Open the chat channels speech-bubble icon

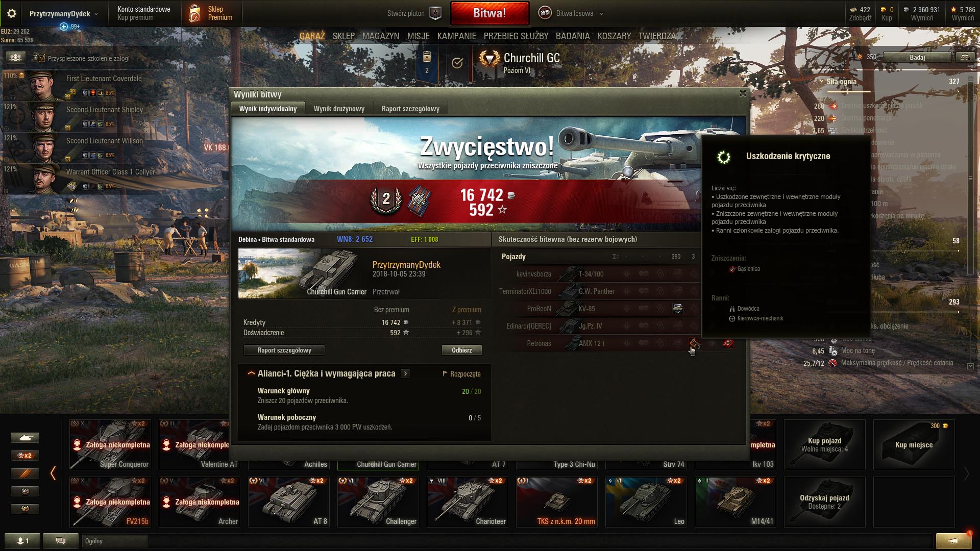61,541
